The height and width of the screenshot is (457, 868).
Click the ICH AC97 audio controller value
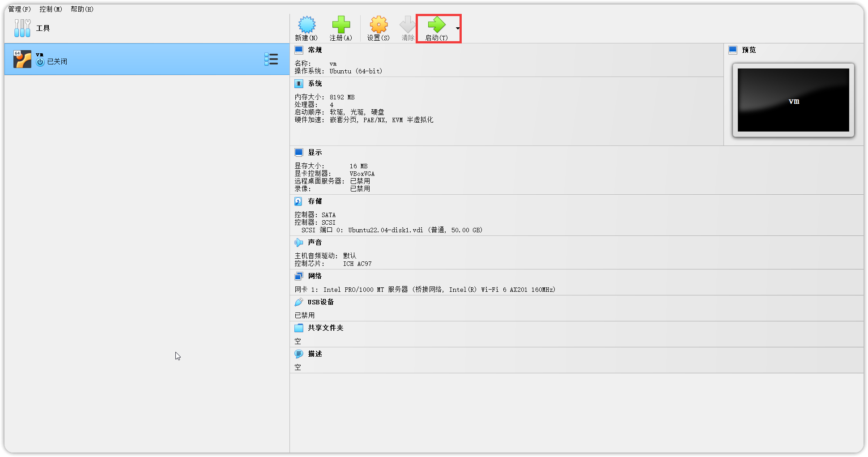click(357, 264)
